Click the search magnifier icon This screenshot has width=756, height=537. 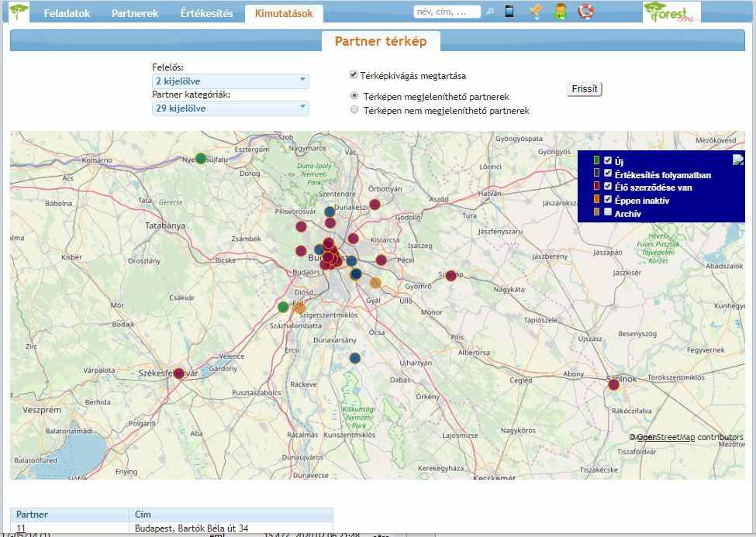click(x=490, y=12)
